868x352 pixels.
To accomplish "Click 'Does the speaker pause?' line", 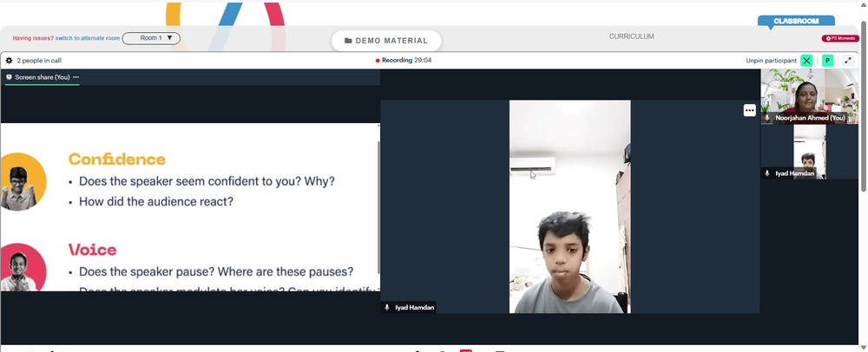I will tap(216, 272).
